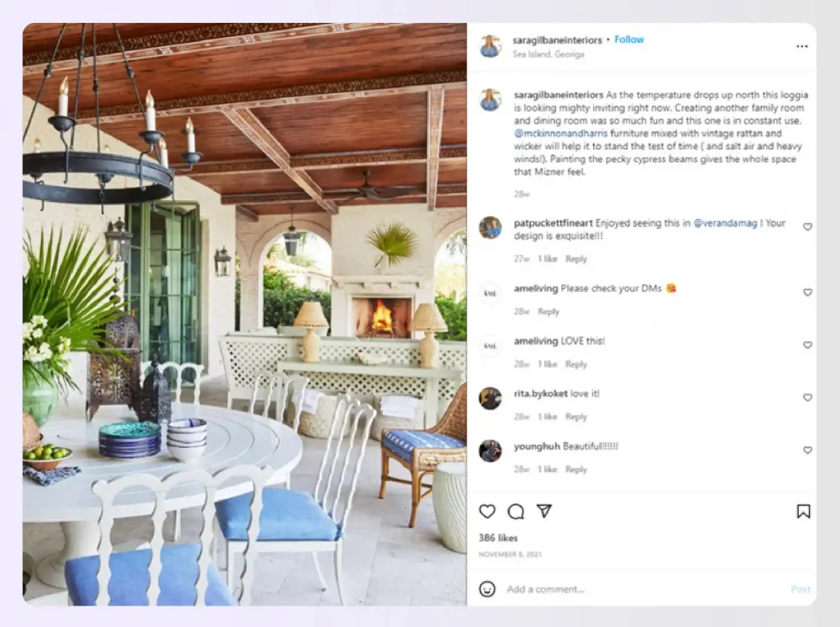Share the post using paper plane icon

(545, 510)
